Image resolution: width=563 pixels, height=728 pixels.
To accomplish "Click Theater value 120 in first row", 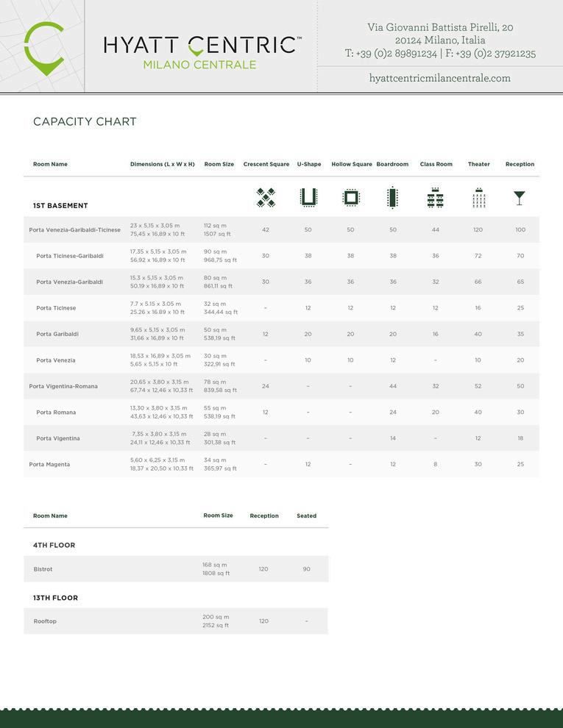I will pyautogui.click(x=478, y=230).
